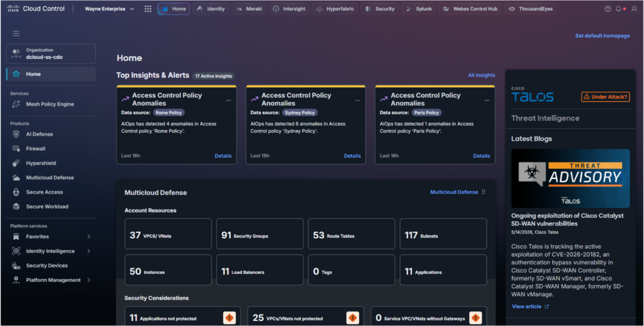This screenshot has height=326, width=644.
Task: Click the Mesh Policy Engine icon
Action: tap(16, 104)
